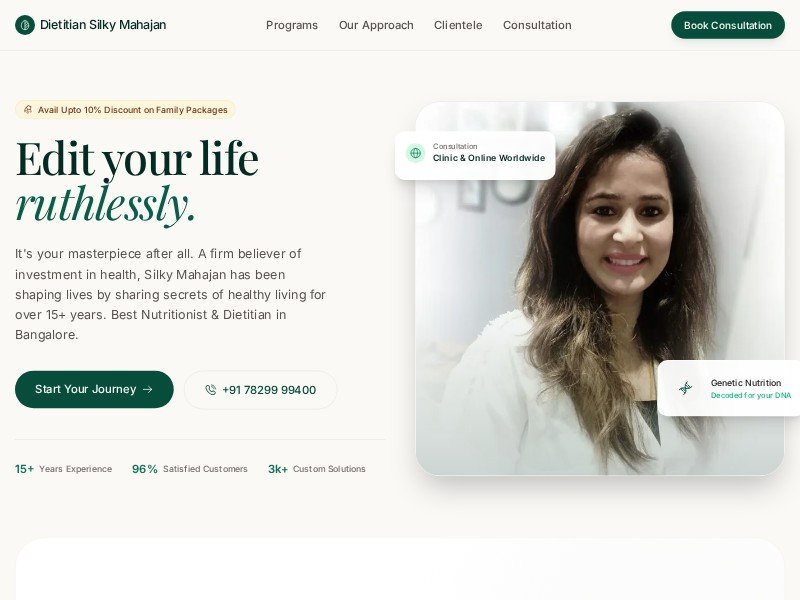800x600 pixels.
Task: Click the green leaf logo icon
Action: pos(25,25)
